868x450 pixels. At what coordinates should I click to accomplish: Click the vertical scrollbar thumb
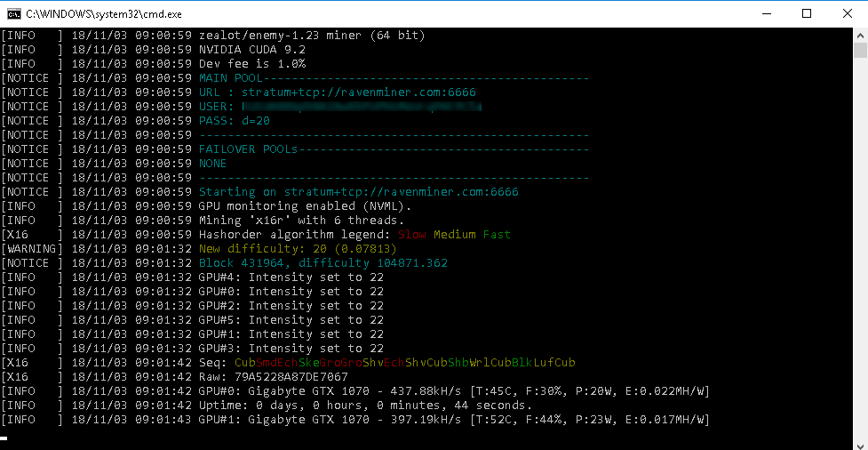[x=860, y=49]
